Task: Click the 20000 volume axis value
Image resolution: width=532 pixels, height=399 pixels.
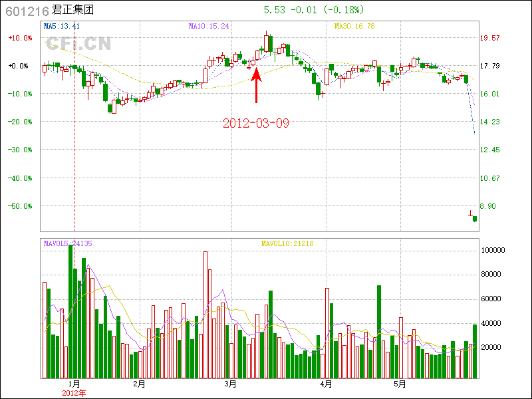Action: click(x=491, y=347)
